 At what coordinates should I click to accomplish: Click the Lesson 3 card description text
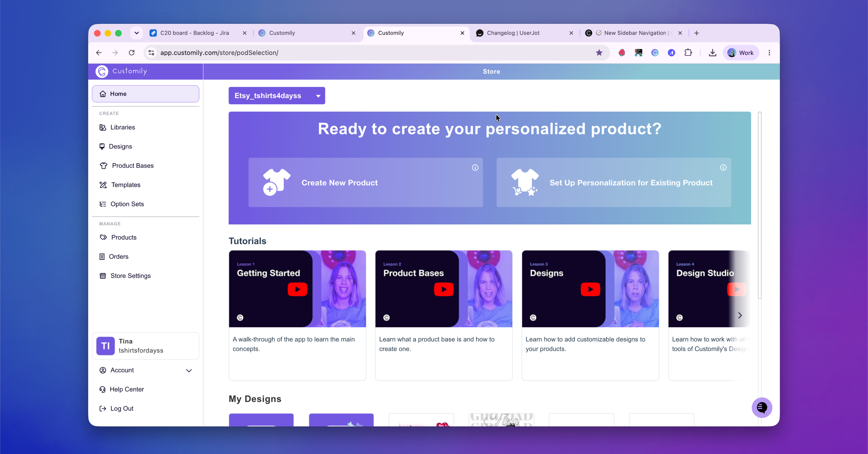585,344
